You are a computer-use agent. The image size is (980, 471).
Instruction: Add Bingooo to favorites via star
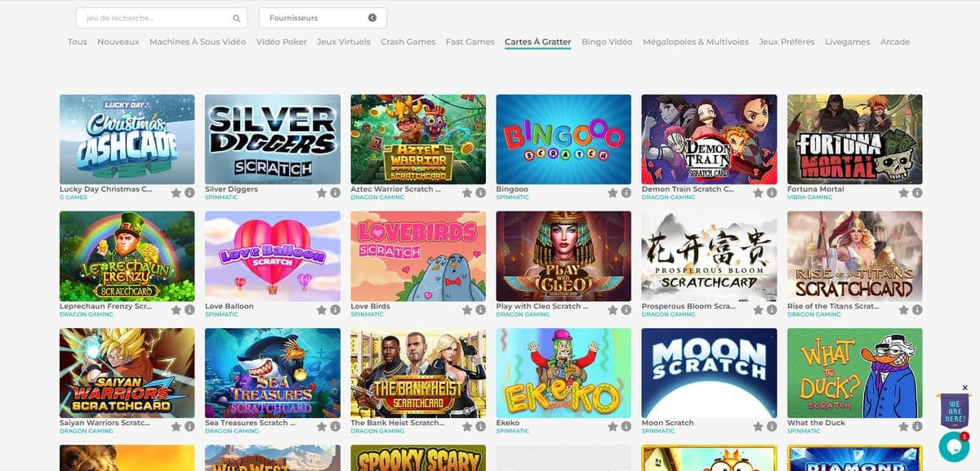tap(612, 193)
